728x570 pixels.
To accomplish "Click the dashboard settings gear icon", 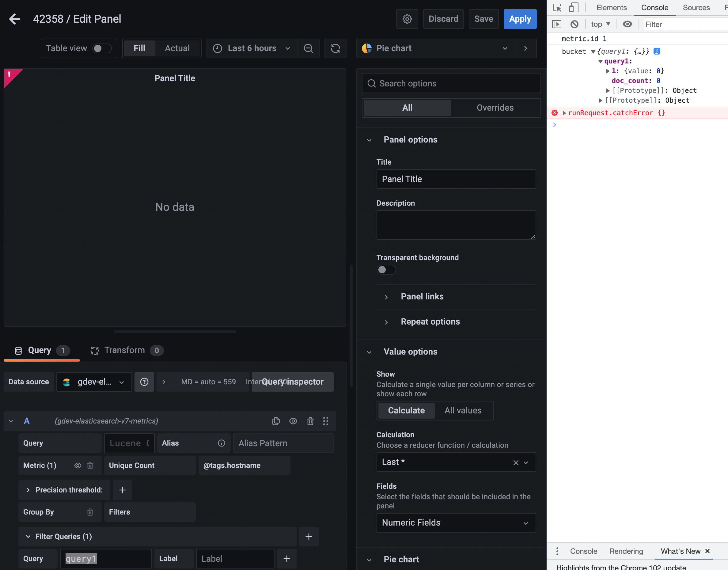I will coord(407,19).
